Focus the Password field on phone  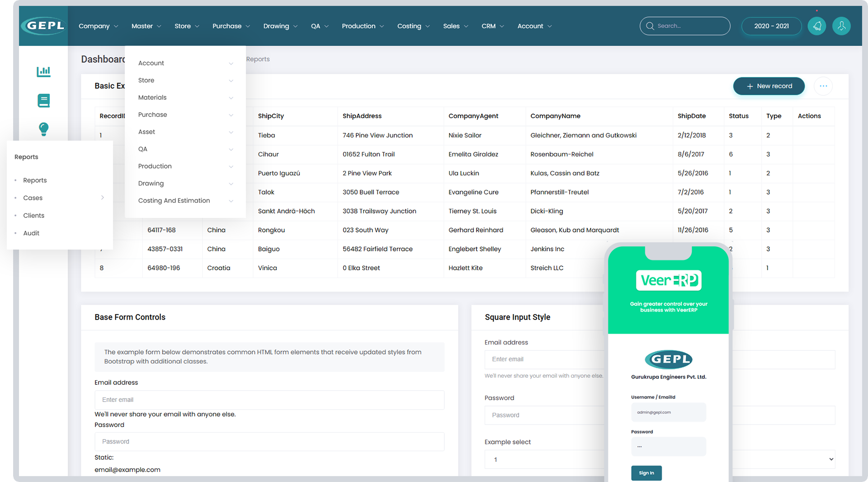click(668, 446)
